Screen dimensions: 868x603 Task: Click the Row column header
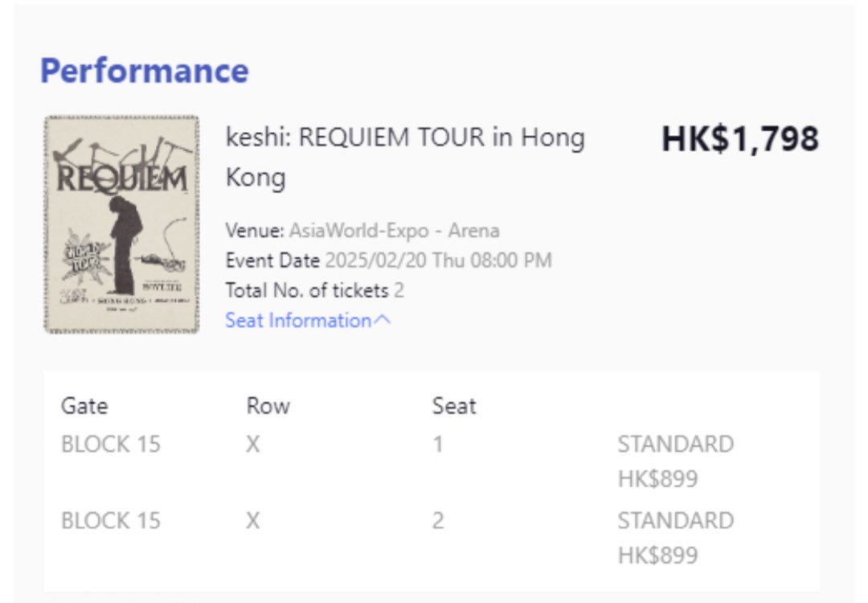(x=265, y=406)
